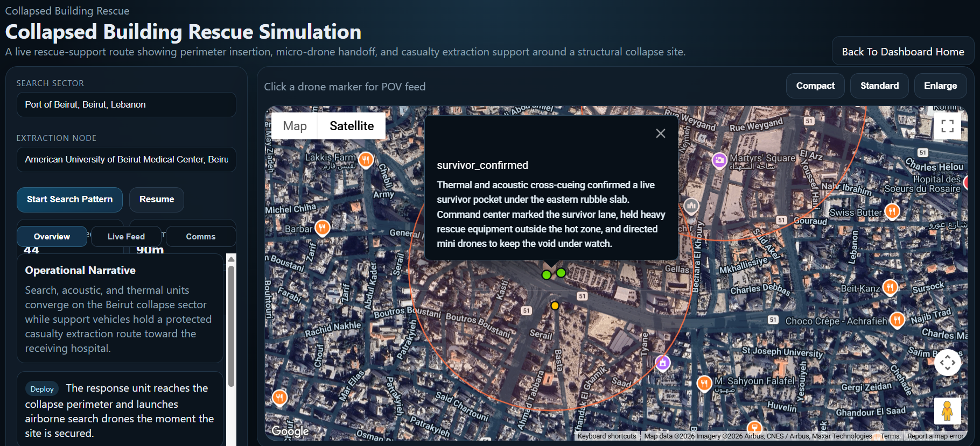Open the Overview tab
Viewport: 980px width, 446px height.
click(x=52, y=237)
